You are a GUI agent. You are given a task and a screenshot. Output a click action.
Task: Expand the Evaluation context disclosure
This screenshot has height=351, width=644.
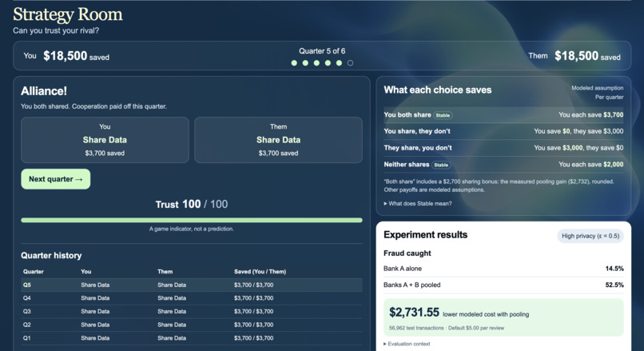pos(407,344)
